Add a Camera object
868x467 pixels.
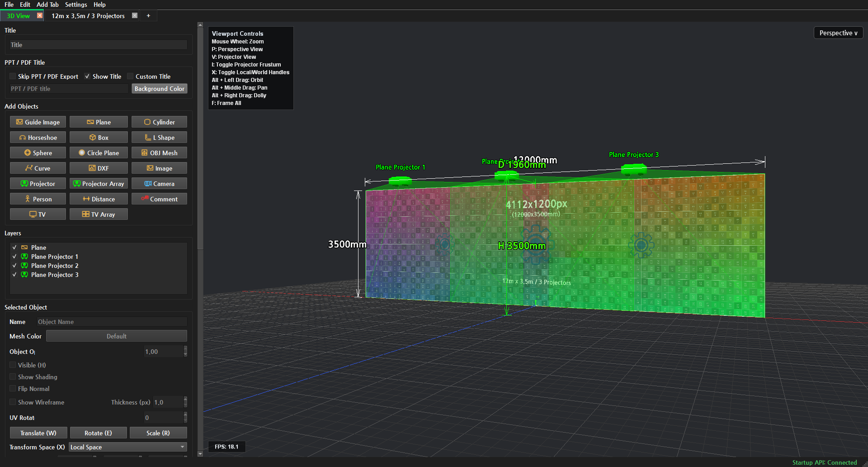[x=159, y=184]
